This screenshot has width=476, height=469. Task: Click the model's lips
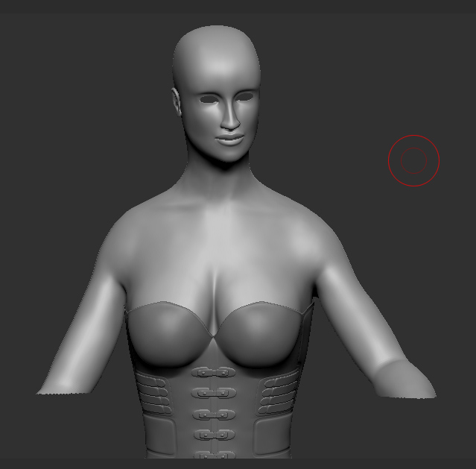[x=230, y=139]
